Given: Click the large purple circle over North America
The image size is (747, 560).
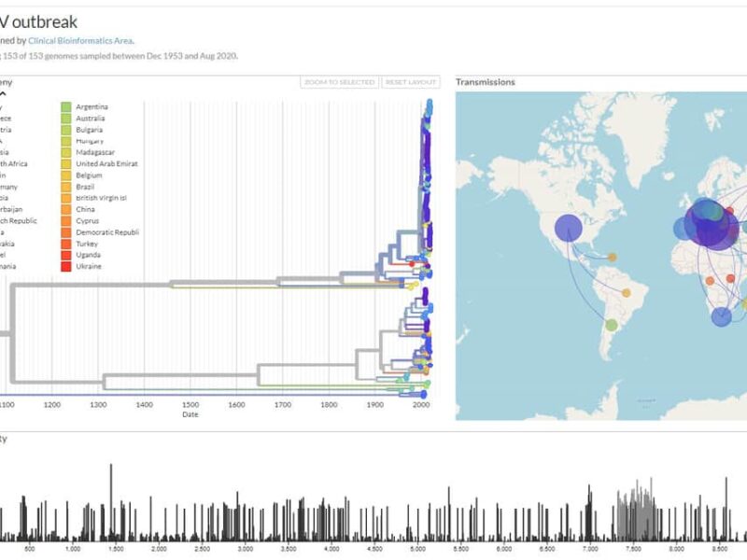Looking at the screenshot, I should tap(568, 228).
